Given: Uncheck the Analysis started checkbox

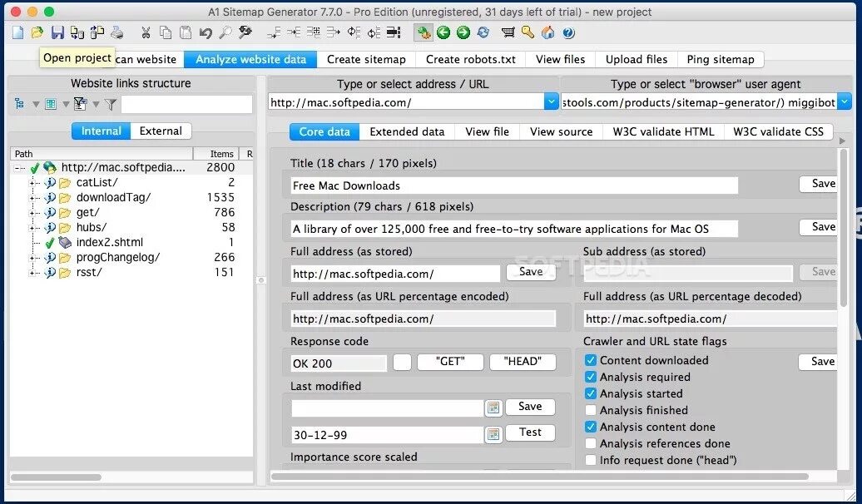Looking at the screenshot, I should [x=591, y=393].
